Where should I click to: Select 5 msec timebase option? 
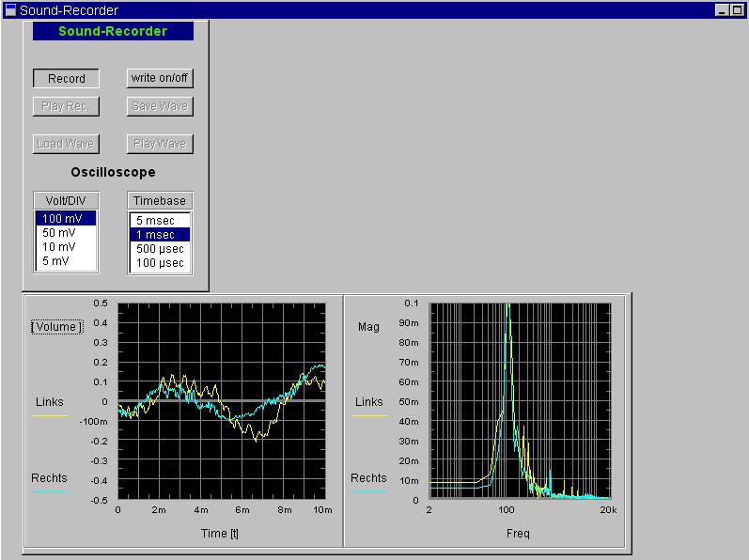click(x=160, y=221)
